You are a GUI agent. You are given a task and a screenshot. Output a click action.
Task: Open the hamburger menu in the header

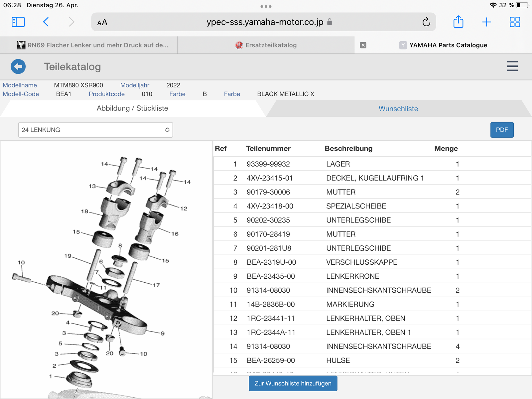pos(512,66)
